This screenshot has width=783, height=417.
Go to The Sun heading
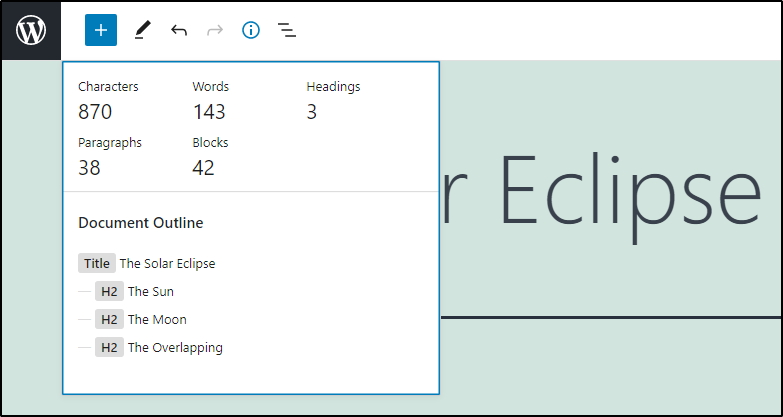click(x=151, y=292)
